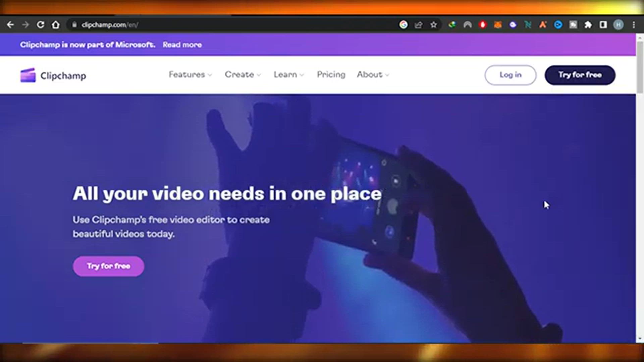The height and width of the screenshot is (362, 644).
Task: Open the green-blue multicolor extension
Action: (x=452, y=24)
